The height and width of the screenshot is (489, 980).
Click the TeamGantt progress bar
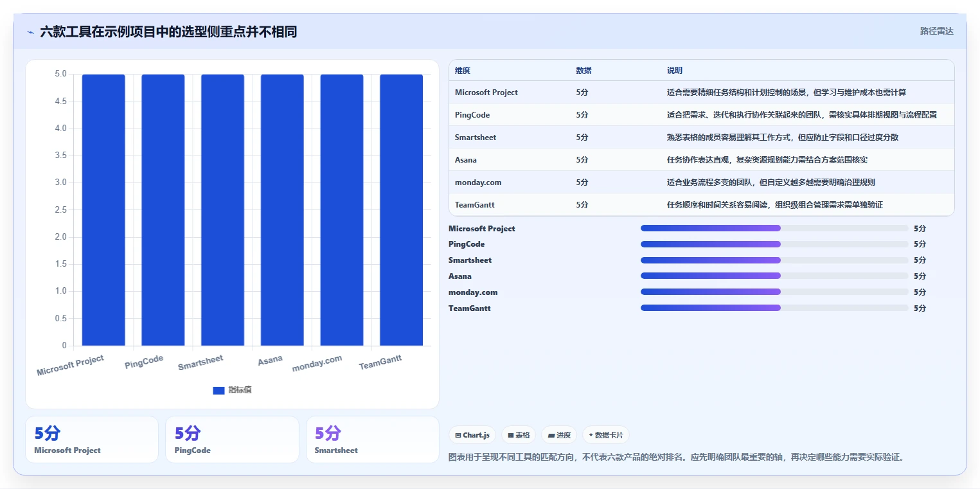tap(774, 308)
